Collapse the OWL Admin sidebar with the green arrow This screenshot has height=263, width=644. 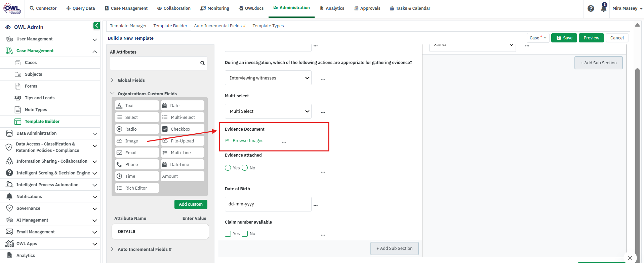pos(96,26)
